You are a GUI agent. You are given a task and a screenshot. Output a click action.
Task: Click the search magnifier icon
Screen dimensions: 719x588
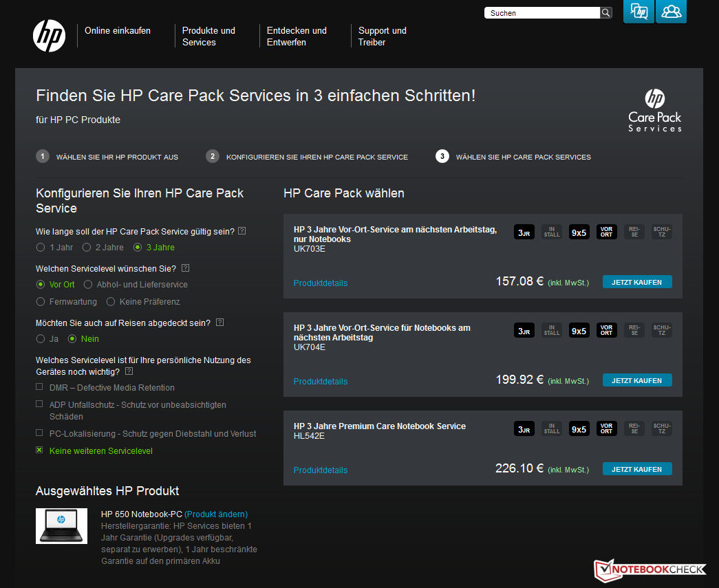(605, 13)
